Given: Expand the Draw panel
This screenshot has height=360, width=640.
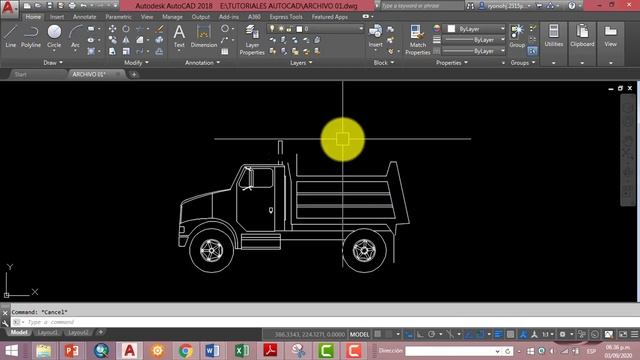Looking at the screenshot, I should (x=53, y=63).
